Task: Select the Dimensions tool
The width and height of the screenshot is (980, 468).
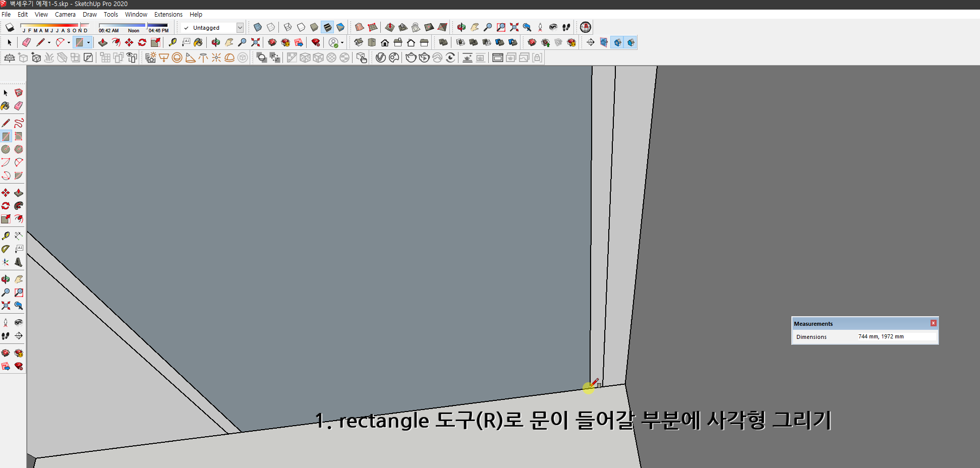Action: coord(19,236)
